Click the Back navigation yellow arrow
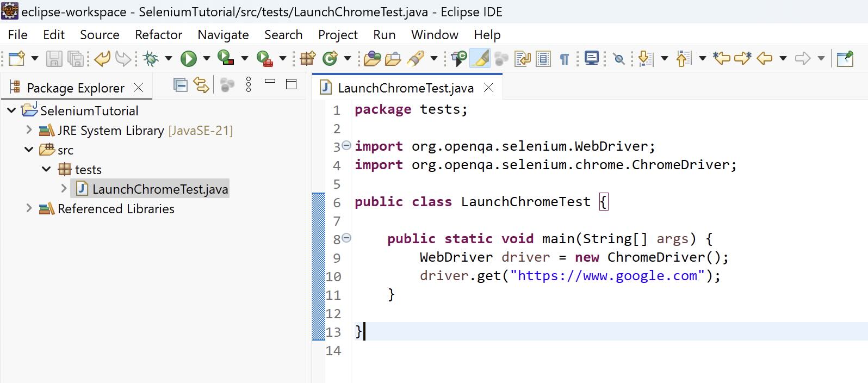Viewport: 868px width, 383px height. point(765,58)
